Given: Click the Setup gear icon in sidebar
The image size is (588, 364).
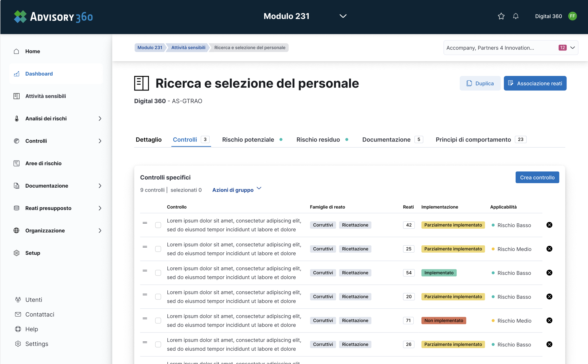Looking at the screenshot, I should (x=16, y=253).
